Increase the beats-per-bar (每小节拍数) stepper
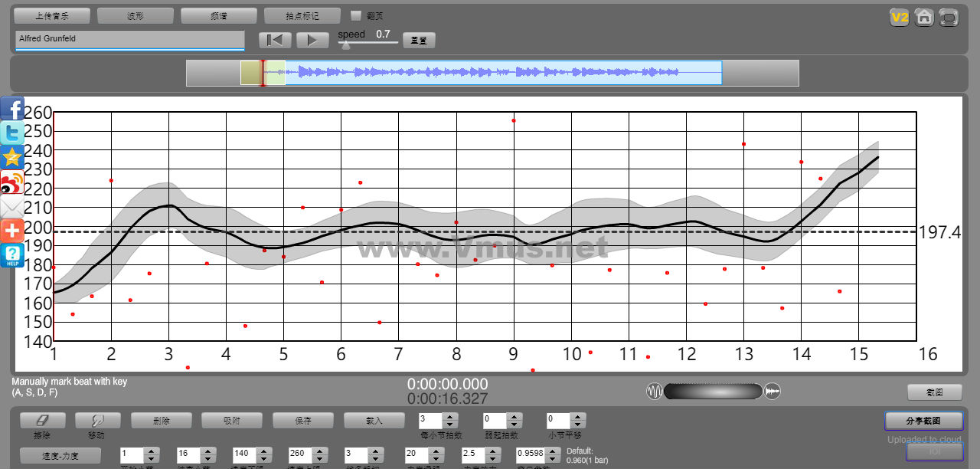980x469 pixels. pyautogui.click(x=450, y=417)
